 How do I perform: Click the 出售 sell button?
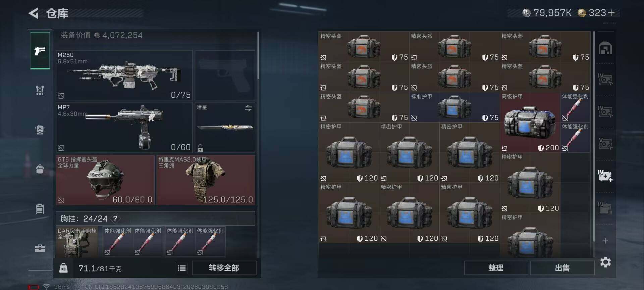(562, 268)
